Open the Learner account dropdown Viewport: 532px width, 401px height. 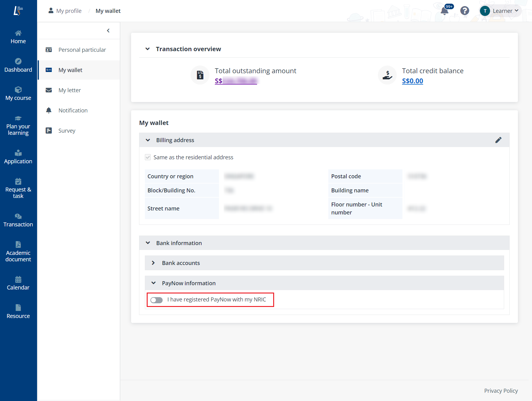pos(500,11)
